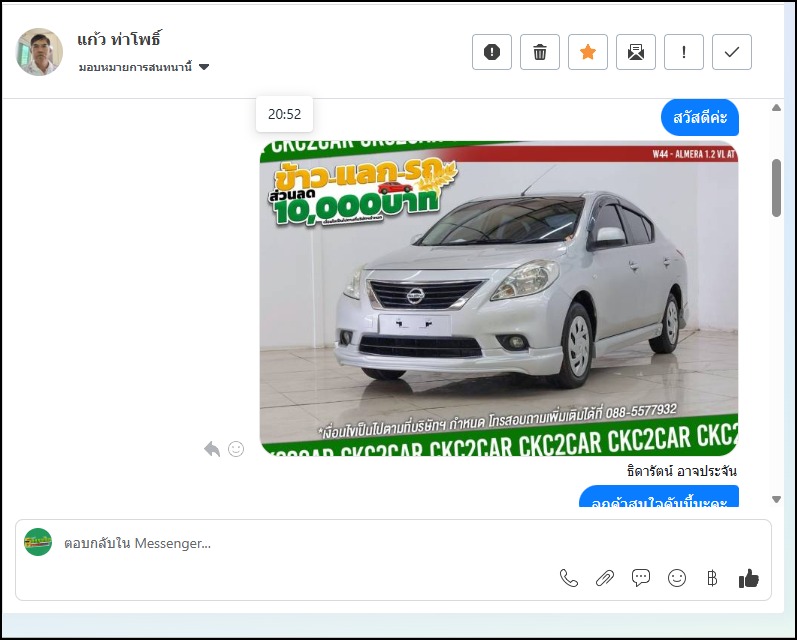Open saved replies speech bubble icon
Viewport: 797px width, 640px height.
(x=641, y=578)
